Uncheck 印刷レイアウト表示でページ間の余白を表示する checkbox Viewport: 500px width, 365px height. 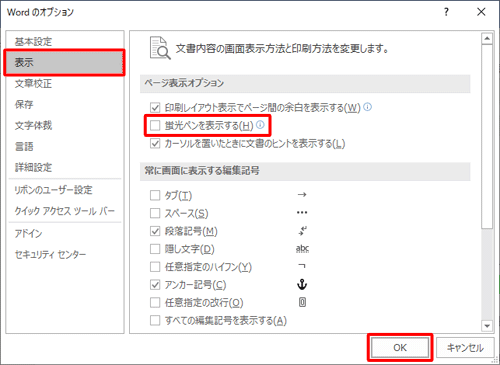coord(155,108)
